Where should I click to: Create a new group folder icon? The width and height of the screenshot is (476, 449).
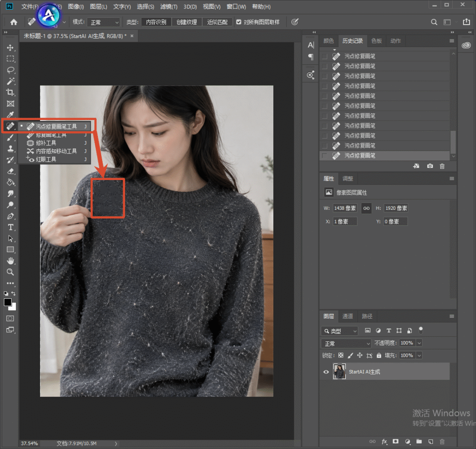[x=419, y=442]
